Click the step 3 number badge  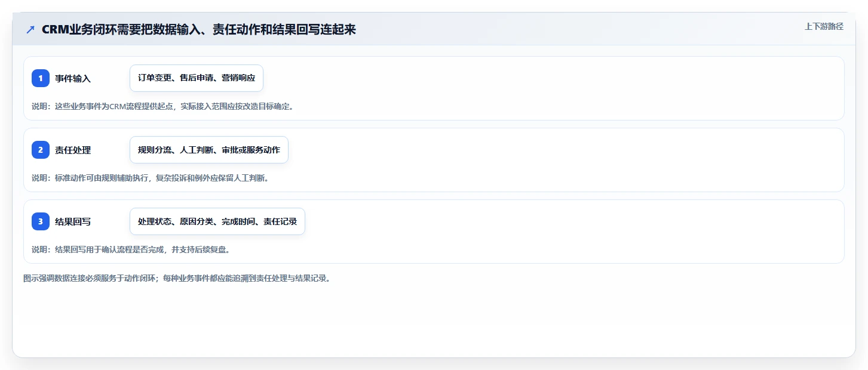[x=41, y=221]
